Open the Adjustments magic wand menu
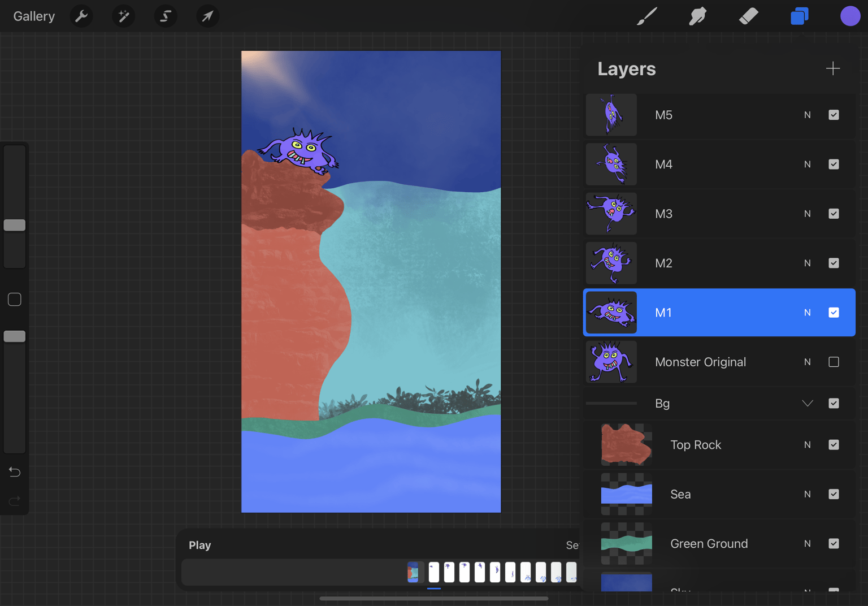 pos(123,16)
